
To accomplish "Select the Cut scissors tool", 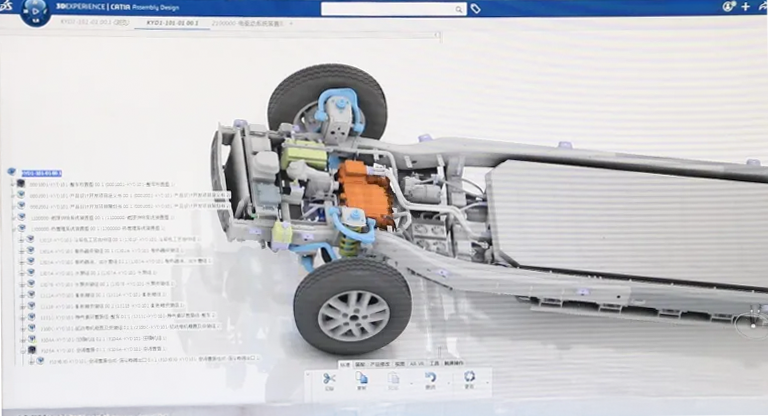I will 328,378.
